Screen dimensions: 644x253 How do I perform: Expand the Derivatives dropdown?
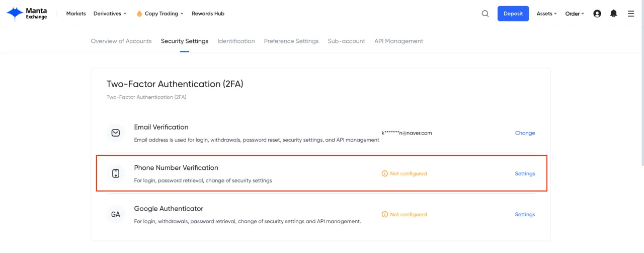coord(110,14)
